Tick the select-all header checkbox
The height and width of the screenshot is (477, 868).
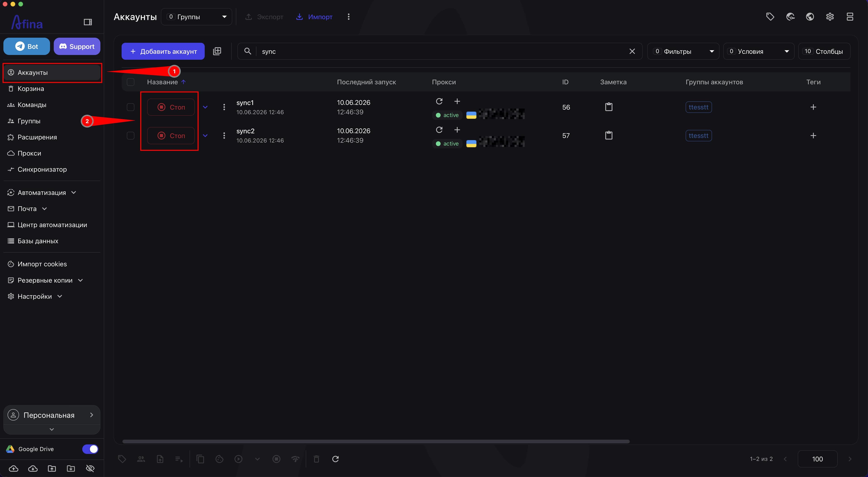[x=130, y=82]
